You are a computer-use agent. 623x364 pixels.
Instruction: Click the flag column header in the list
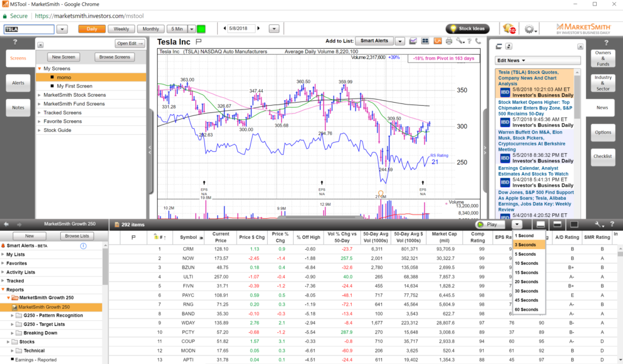(x=133, y=238)
